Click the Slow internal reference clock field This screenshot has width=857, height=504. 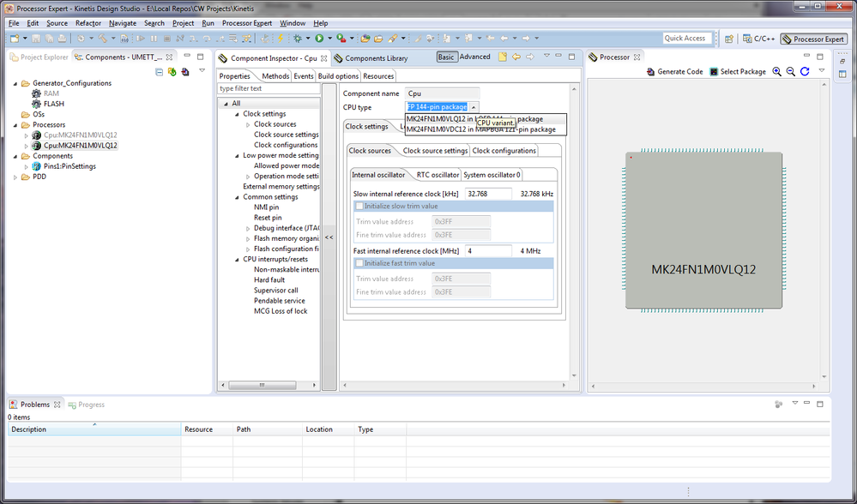(x=488, y=194)
